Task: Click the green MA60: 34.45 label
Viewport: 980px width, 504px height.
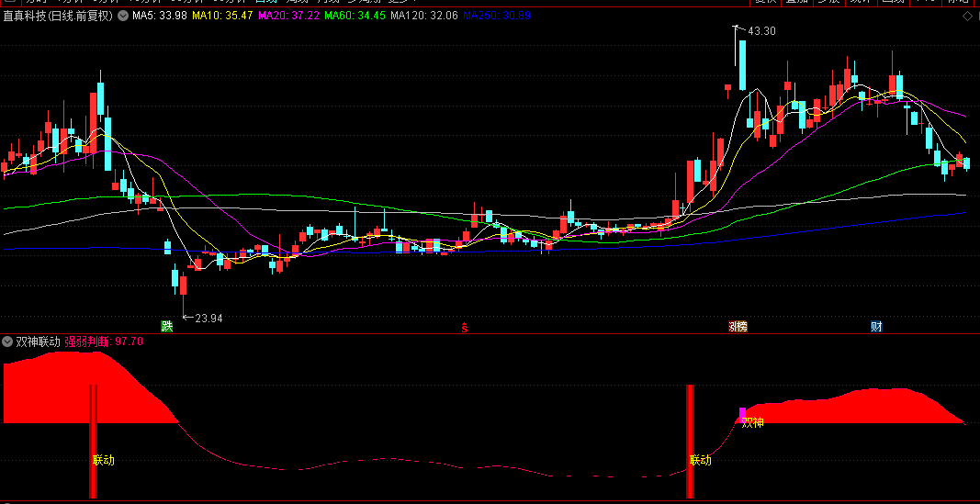Action: [x=355, y=16]
